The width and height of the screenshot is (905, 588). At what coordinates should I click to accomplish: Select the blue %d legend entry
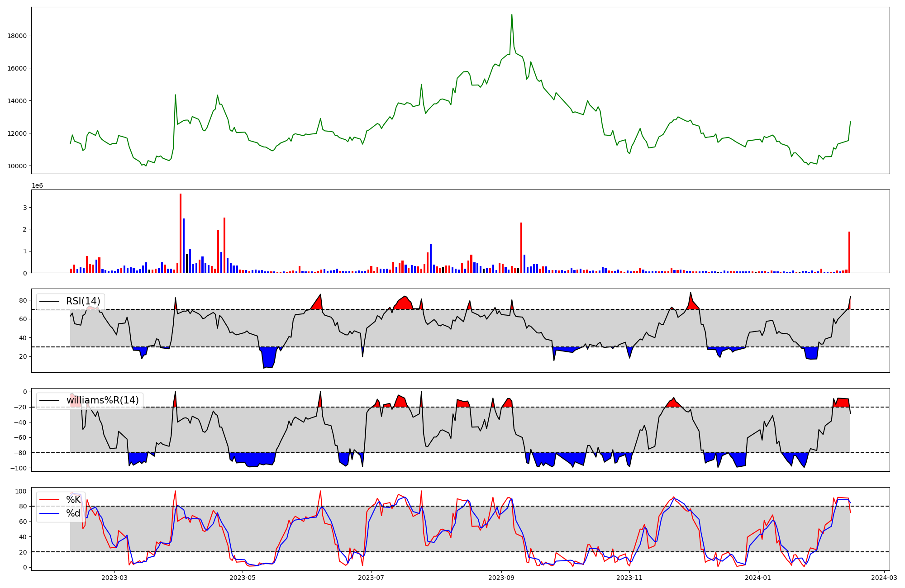click(73, 513)
